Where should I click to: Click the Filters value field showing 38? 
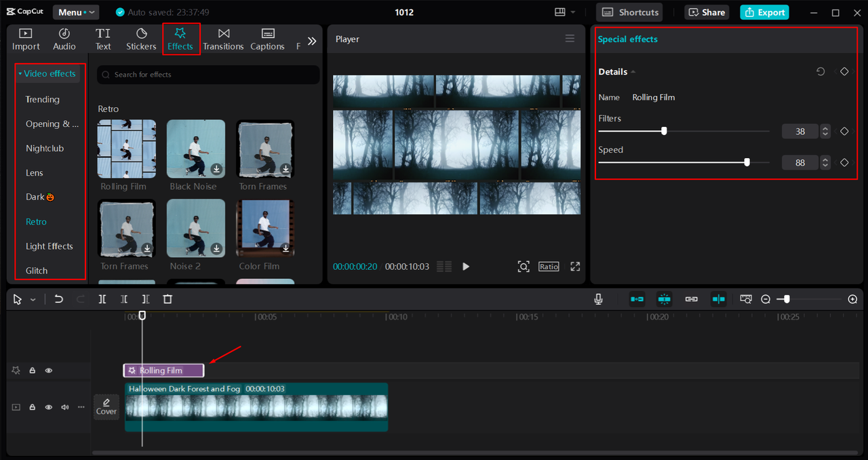(x=800, y=132)
